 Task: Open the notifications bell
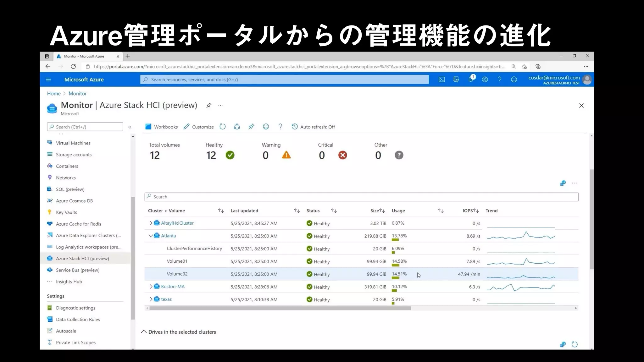(x=471, y=80)
